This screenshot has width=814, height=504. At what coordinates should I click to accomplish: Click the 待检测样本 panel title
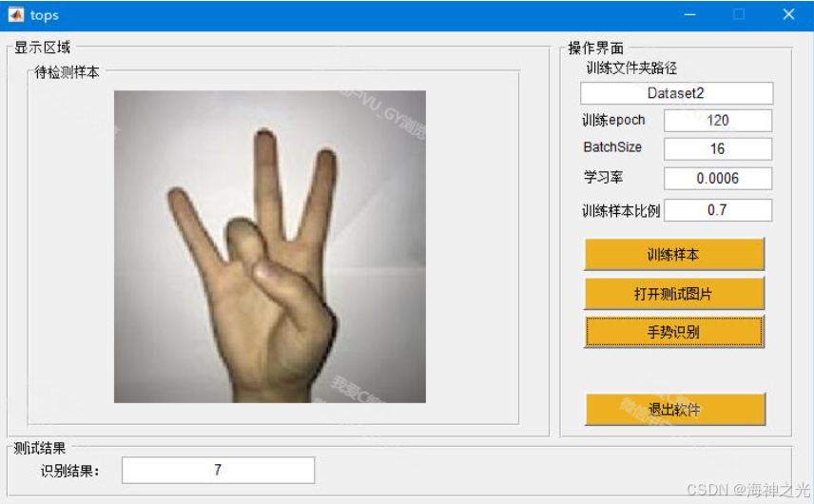click(67, 72)
